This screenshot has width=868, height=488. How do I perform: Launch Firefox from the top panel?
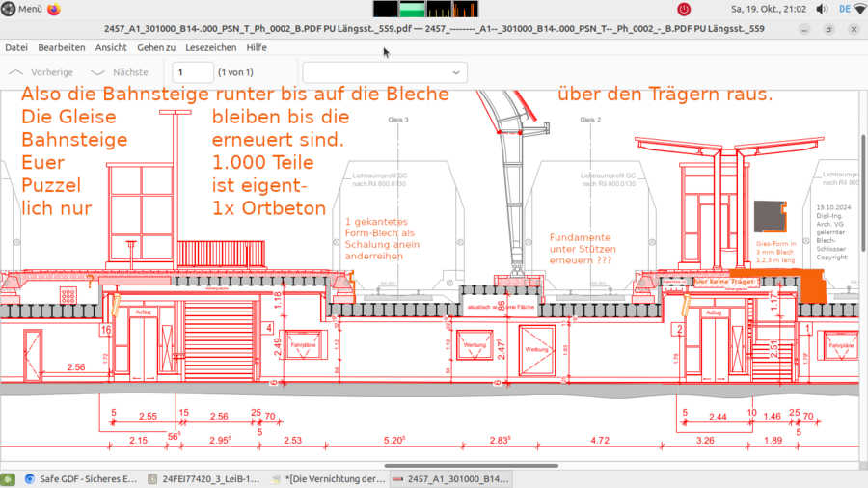click(53, 9)
